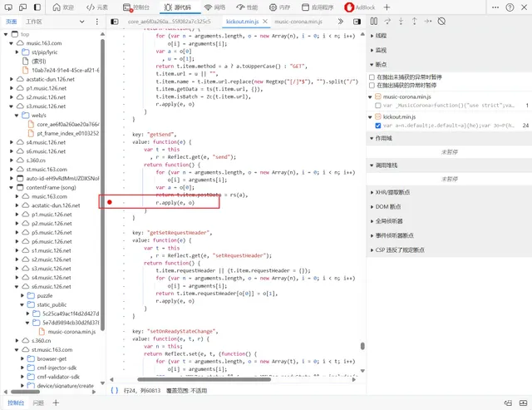Click the code editor horizontal scrollbar
532x410 pixels.
(204, 379)
